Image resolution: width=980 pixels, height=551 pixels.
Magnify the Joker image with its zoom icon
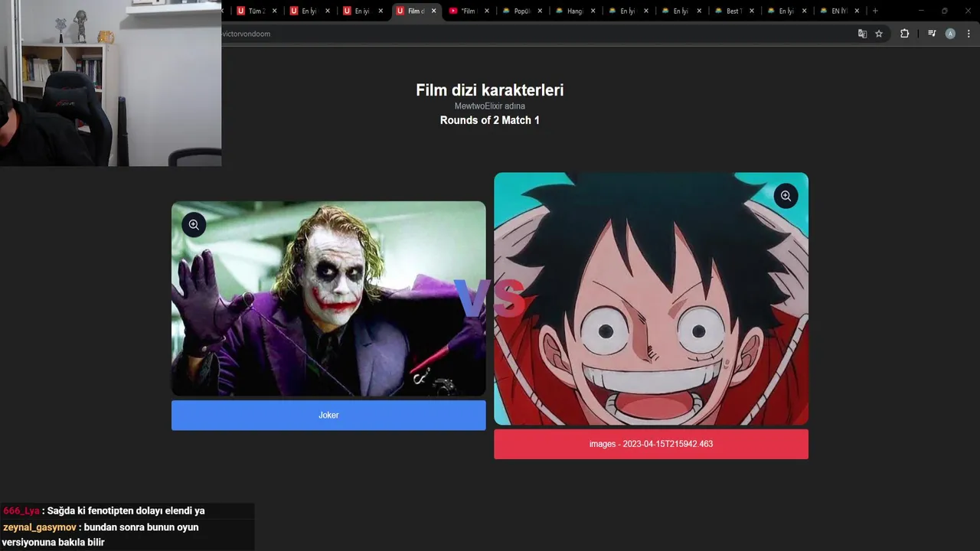[194, 225]
